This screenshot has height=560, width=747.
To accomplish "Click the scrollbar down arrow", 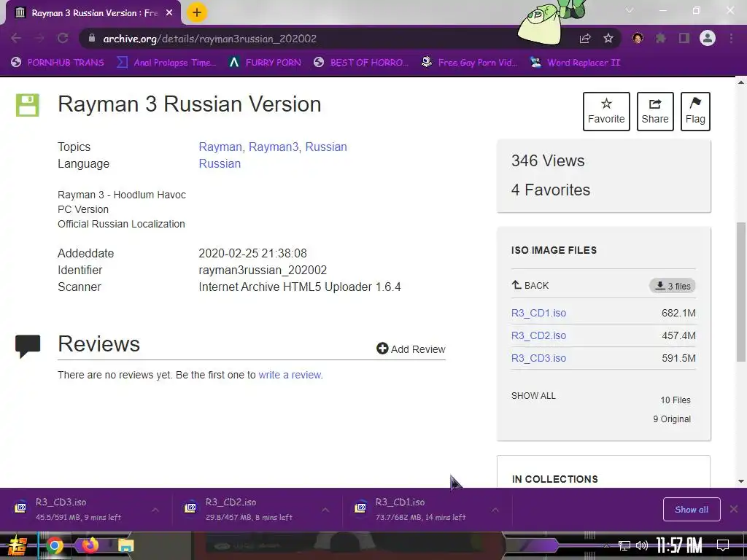I will [x=741, y=481].
